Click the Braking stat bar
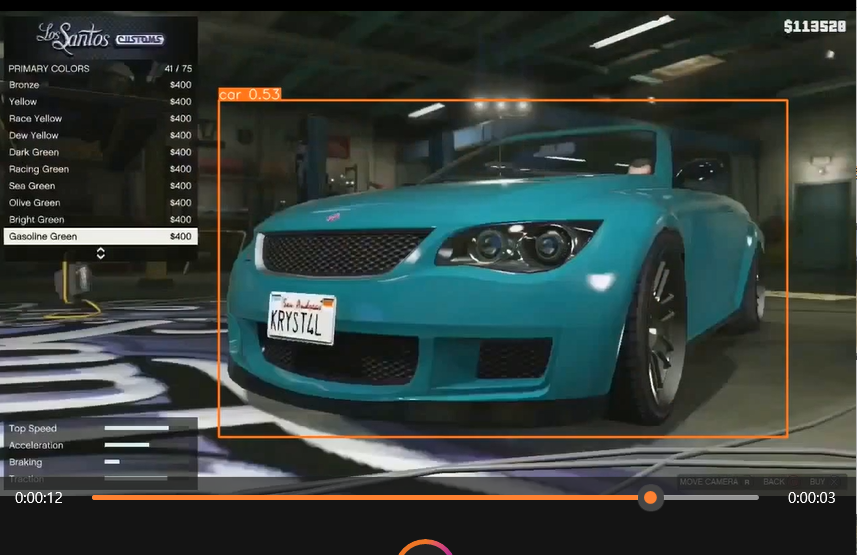 pyautogui.click(x=112, y=462)
